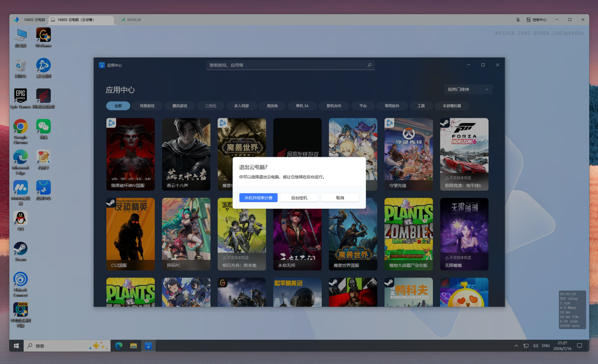Open the notepad-with-heart desktop shortcut
This screenshot has width=598, height=364.
pyautogui.click(x=43, y=160)
